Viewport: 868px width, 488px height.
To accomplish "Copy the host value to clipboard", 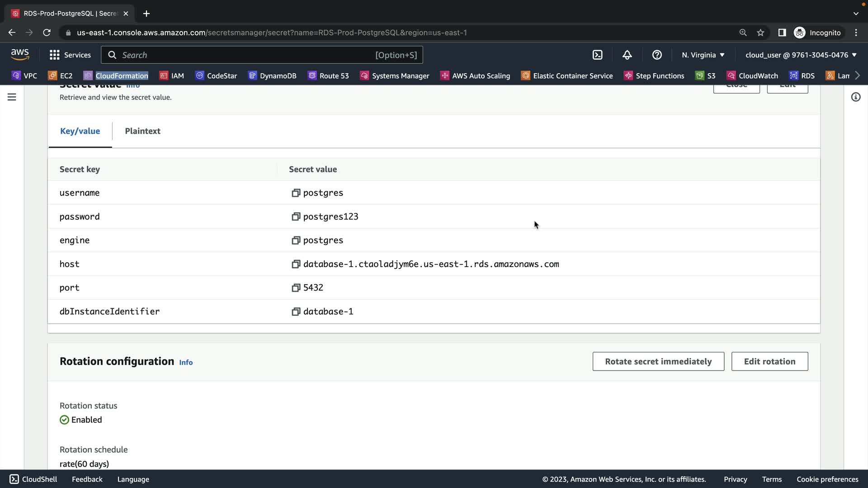I will click(296, 264).
